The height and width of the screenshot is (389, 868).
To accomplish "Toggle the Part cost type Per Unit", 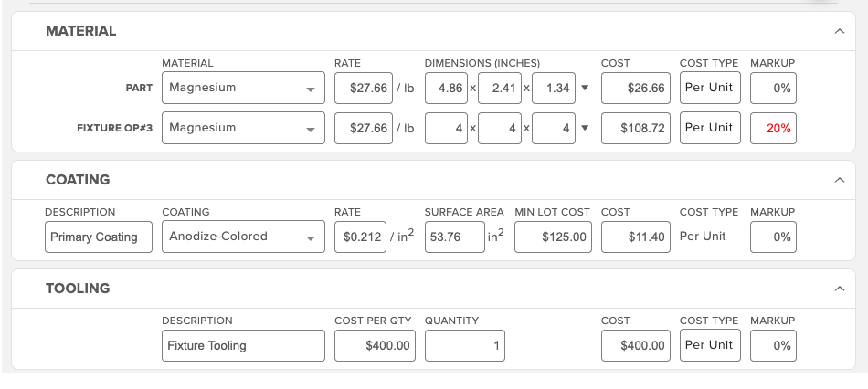I will click(x=710, y=89).
